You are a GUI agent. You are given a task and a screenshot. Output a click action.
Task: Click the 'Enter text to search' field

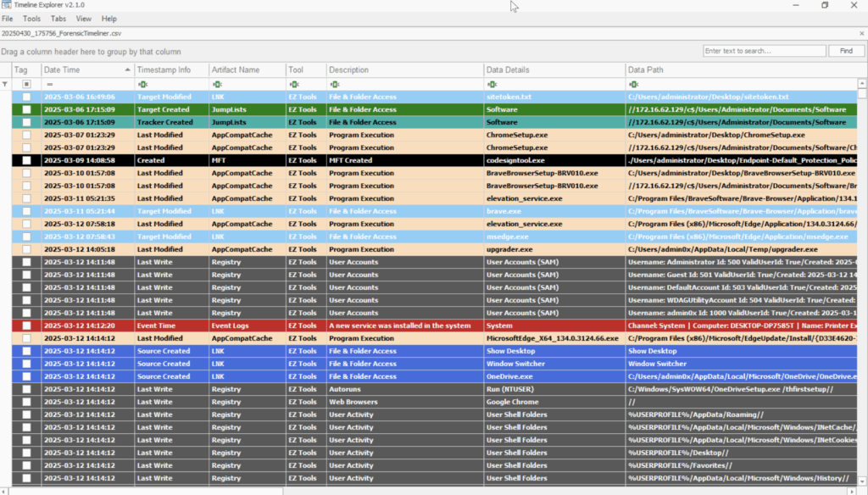(764, 51)
